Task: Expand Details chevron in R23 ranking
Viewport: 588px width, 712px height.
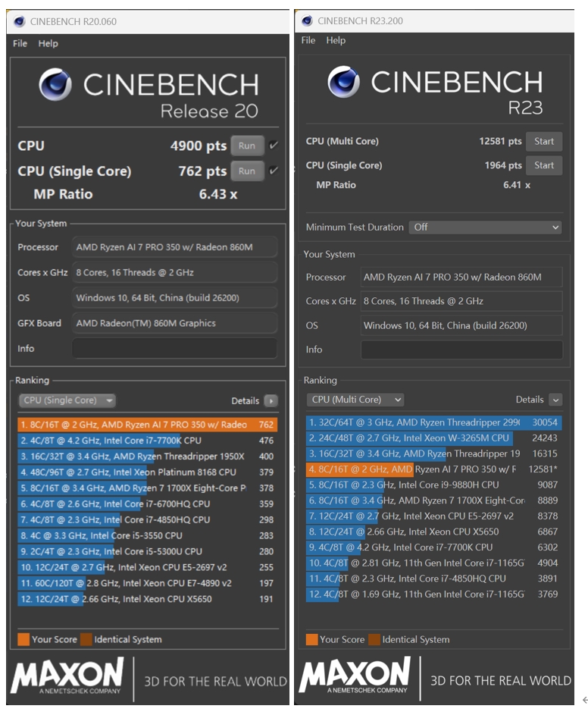Action: coord(555,400)
